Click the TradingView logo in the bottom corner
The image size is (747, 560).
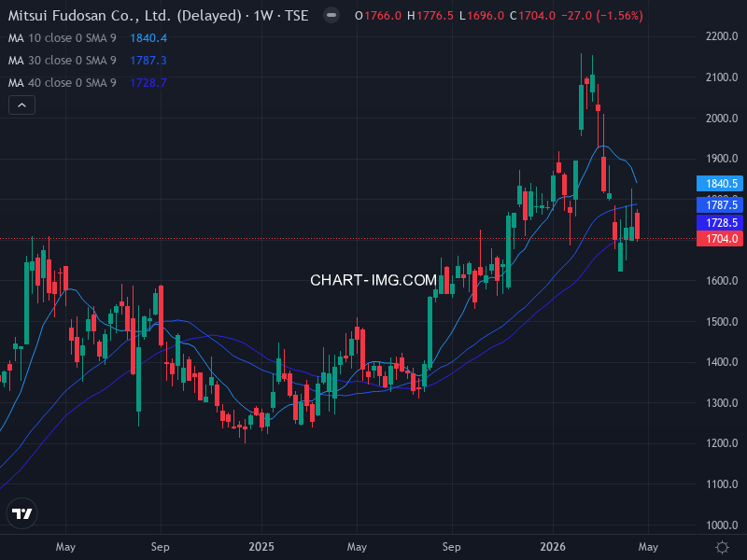tap(22, 512)
